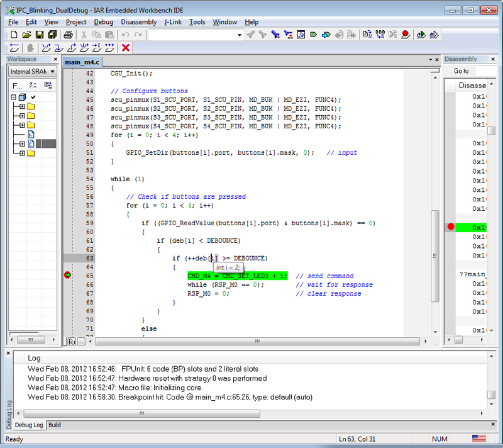Open the Debug menu
Screen dimensions: 503x448
tap(103, 22)
